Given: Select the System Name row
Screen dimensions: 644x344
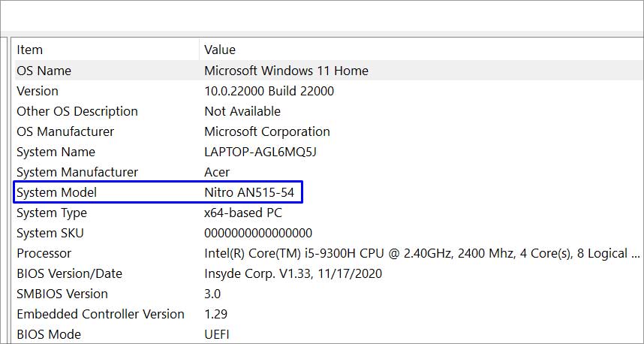Looking at the screenshot, I should click(329, 152).
